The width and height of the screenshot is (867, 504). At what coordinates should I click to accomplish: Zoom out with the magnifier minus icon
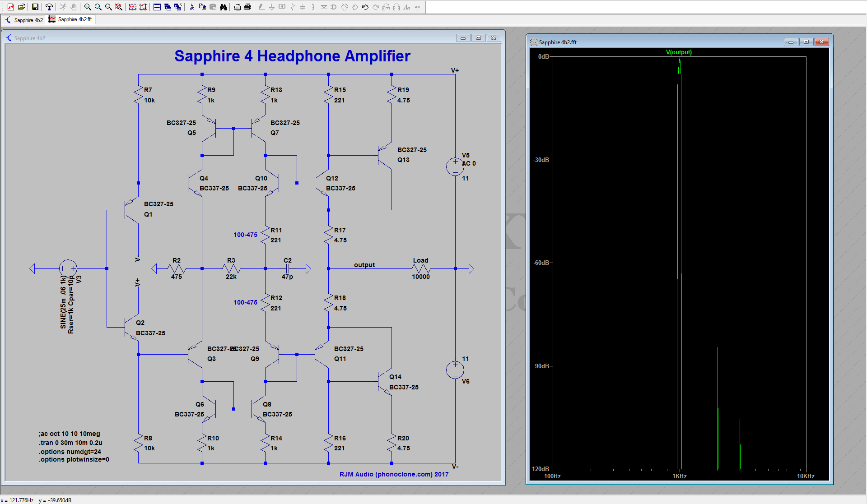[108, 7]
